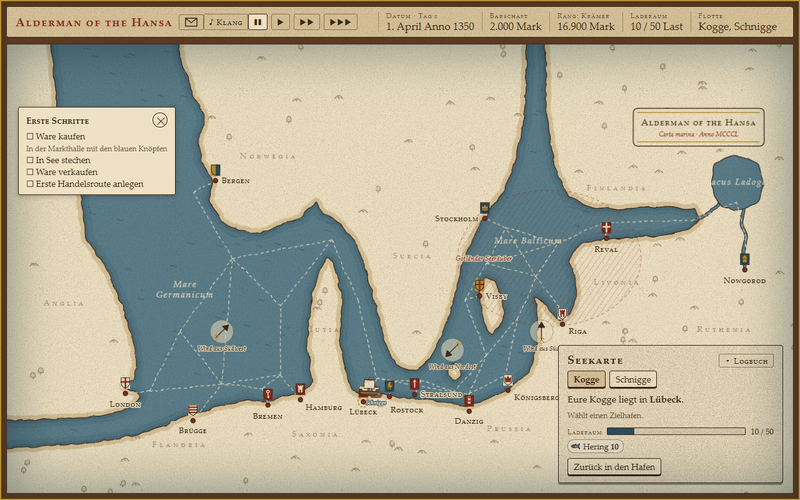
Task: Select Danzig port flag
Action: click(x=469, y=401)
